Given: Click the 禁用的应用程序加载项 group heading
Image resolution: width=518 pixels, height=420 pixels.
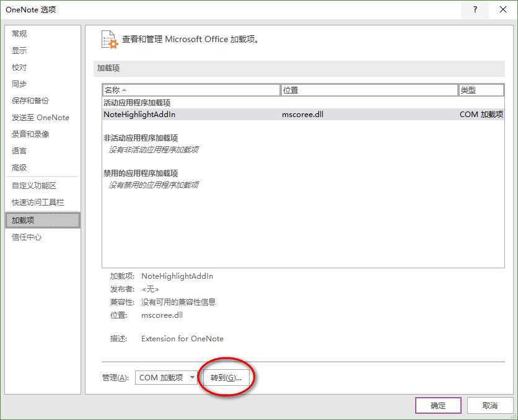Looking at the screenshot, I should click(x=141, y=173).
